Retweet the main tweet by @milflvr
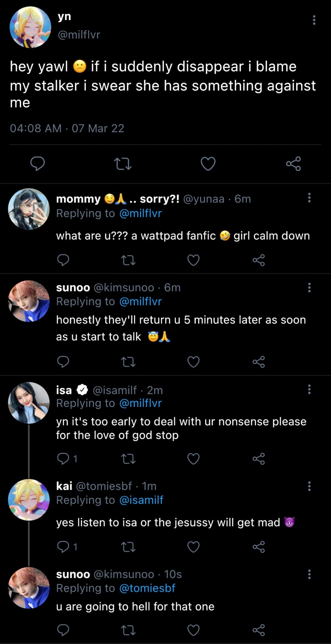 coord(123,164)
